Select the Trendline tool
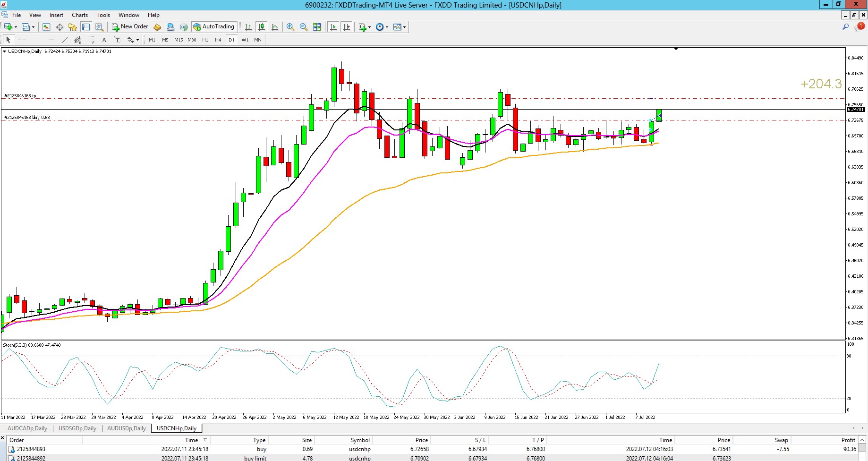 click(x=65, y=40)
